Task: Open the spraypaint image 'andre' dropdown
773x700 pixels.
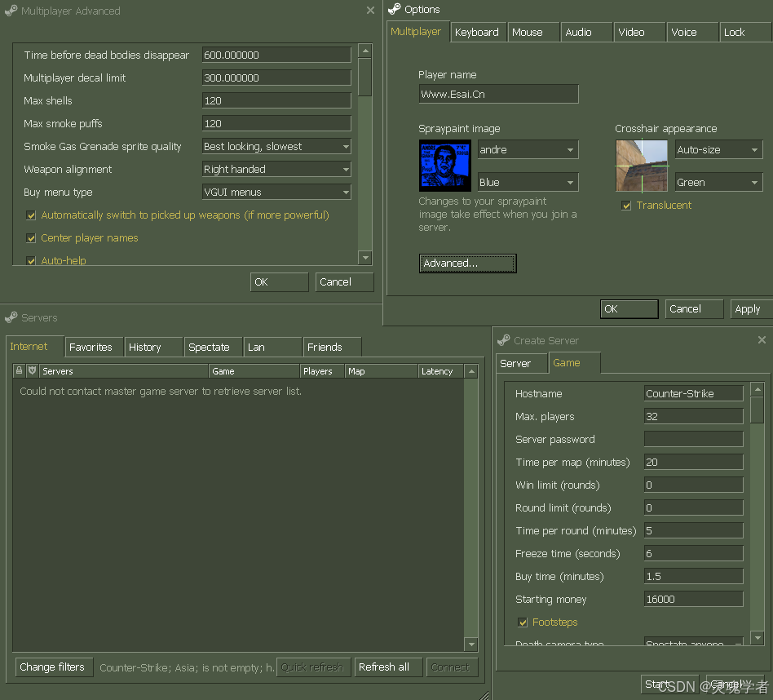Action: [528, 149]
